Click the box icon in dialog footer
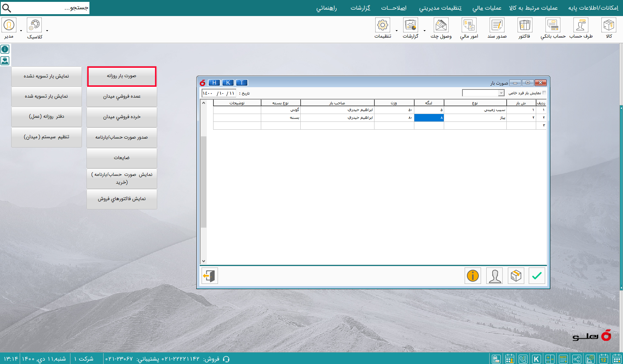The width and height of the screenshot is (623, 364). tap(516, 276)
